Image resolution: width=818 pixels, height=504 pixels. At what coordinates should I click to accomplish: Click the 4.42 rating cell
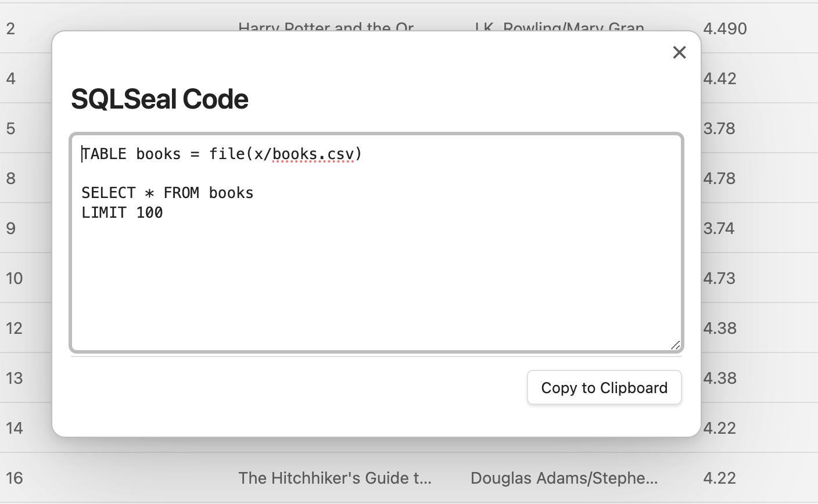pyautogui.click(x=720, y=78)
